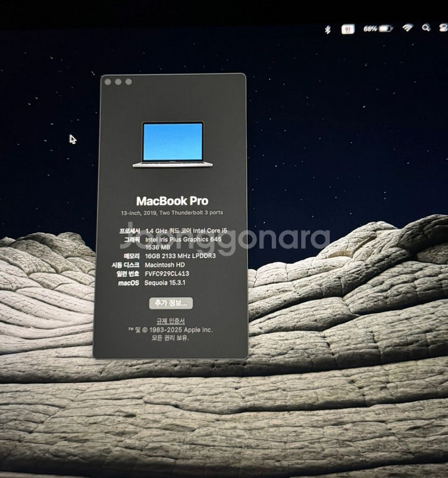The image size is (448, 478).
Task: Select the MacBook Pro title text
Action: tap(172, 201)
